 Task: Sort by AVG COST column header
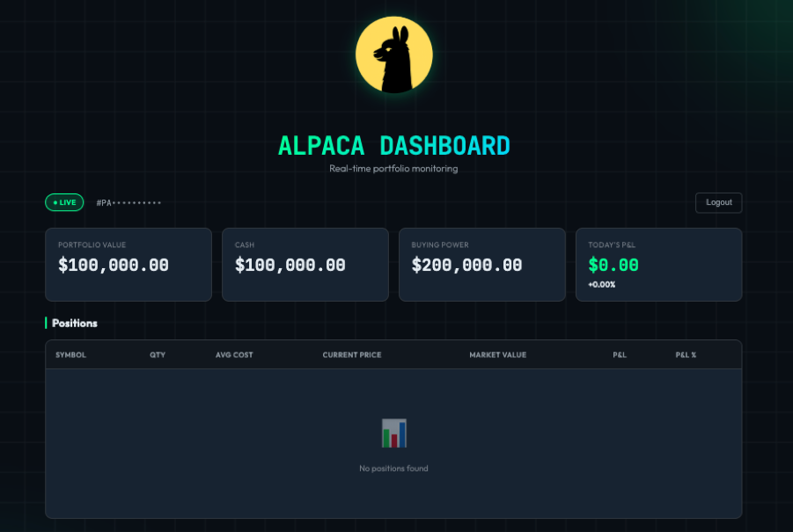coord(234,354)
